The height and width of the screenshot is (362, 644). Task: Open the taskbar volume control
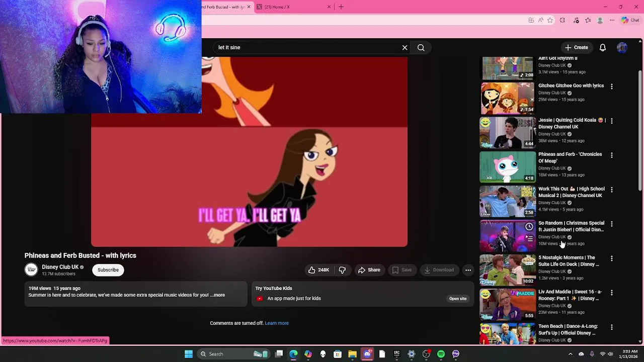pos(611,354)
